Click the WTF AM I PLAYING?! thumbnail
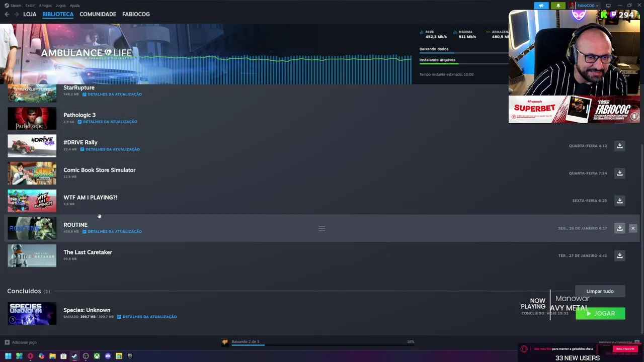Viewport: 644px width, 362px height. [32, 201]
